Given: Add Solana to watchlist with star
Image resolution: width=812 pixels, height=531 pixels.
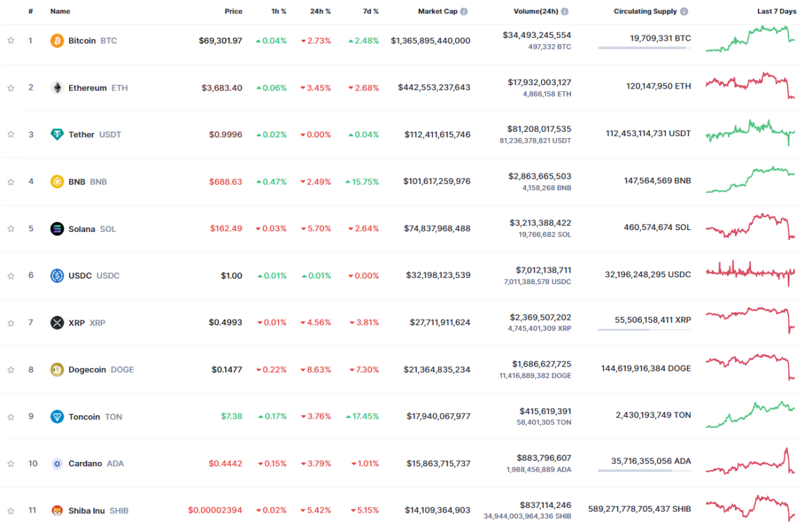Looking at the screenshot, I should pos(11,229).
